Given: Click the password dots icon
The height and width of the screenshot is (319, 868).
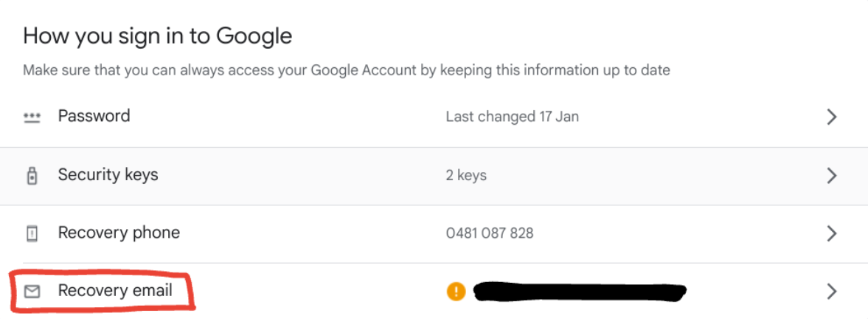Looking at the screenshot, I should click(x=32, y=117).
